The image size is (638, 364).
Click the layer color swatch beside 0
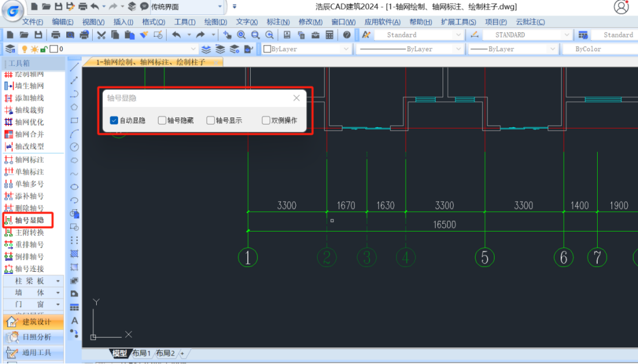[54, 49]
